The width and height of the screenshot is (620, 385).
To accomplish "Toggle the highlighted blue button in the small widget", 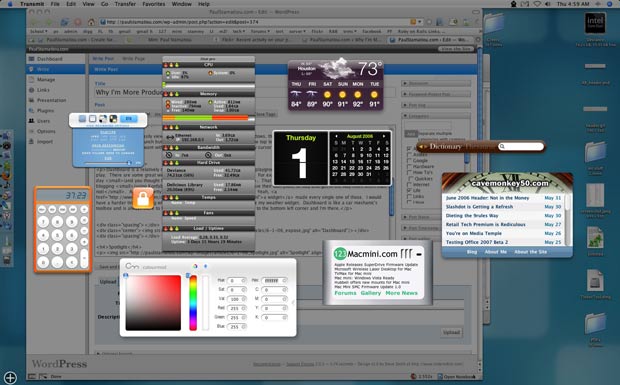I will click(x=129, y=119).
